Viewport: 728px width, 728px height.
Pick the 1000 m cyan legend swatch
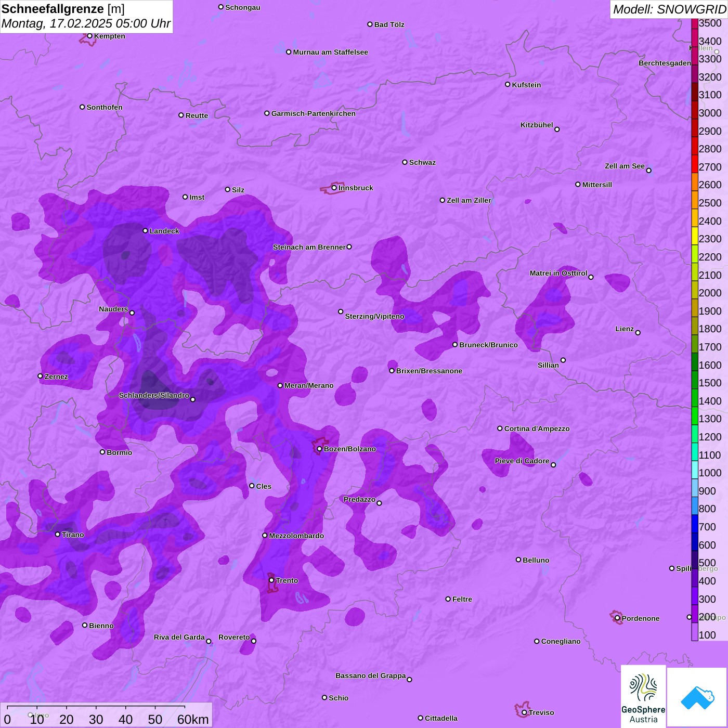[x=695, y=470]
